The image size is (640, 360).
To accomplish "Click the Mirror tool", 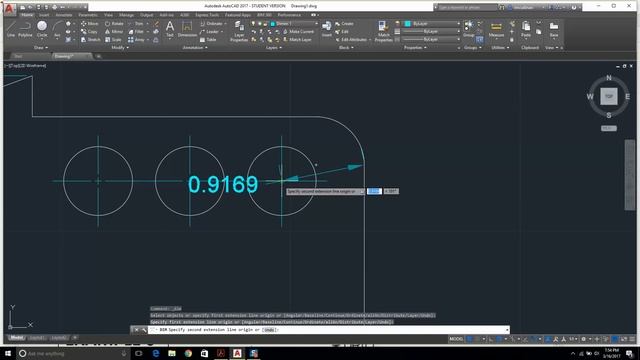I will (x=113, y=31).
